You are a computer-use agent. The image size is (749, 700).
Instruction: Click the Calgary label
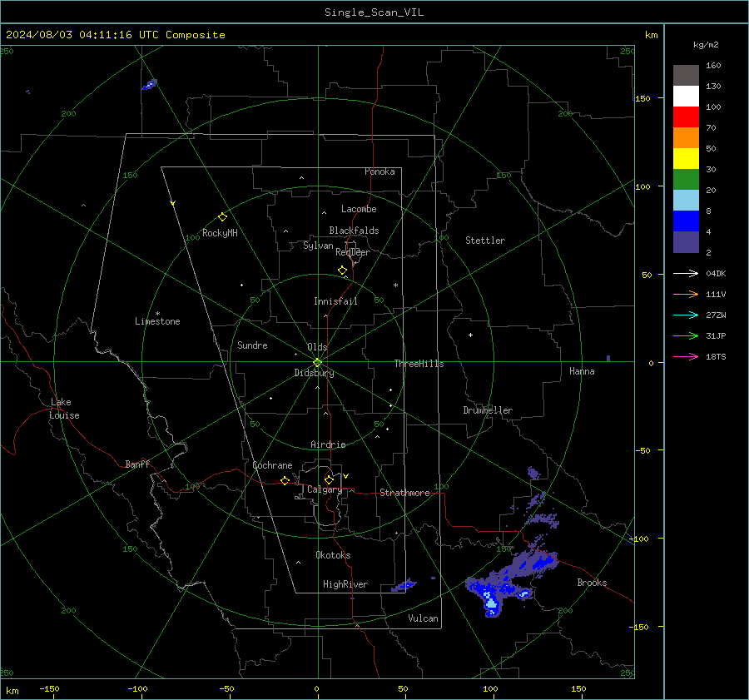pos(325,489)
